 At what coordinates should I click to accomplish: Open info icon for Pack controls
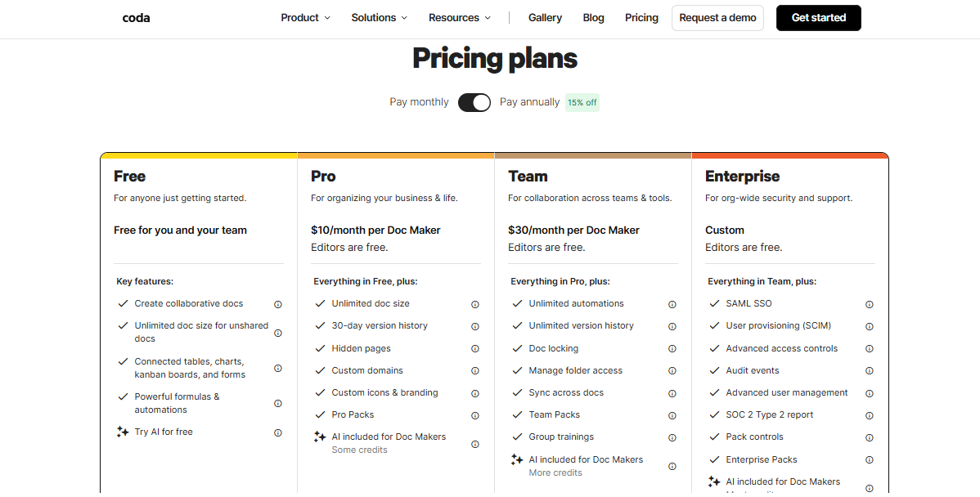(869, 437)
